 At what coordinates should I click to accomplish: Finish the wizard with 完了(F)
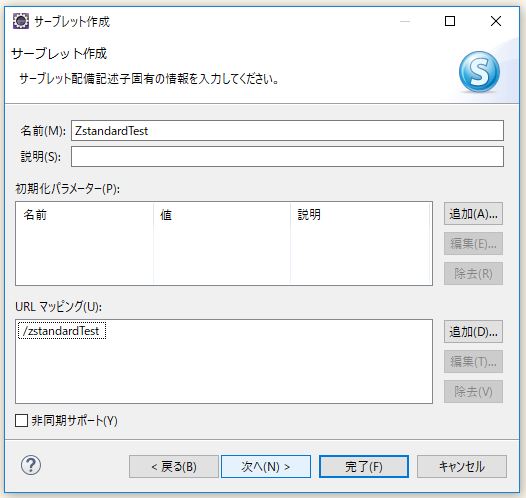(364, 466)
